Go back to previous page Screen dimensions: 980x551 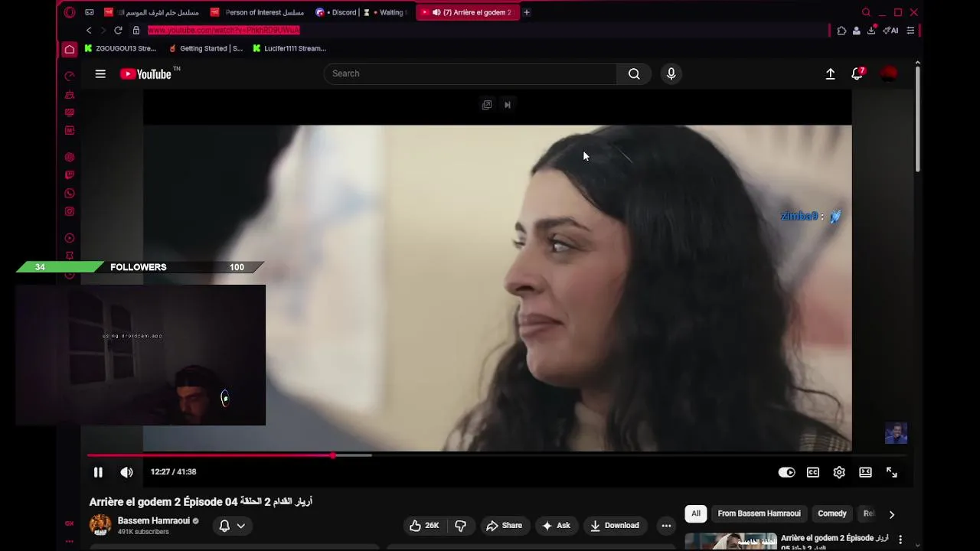pos(89,31)
